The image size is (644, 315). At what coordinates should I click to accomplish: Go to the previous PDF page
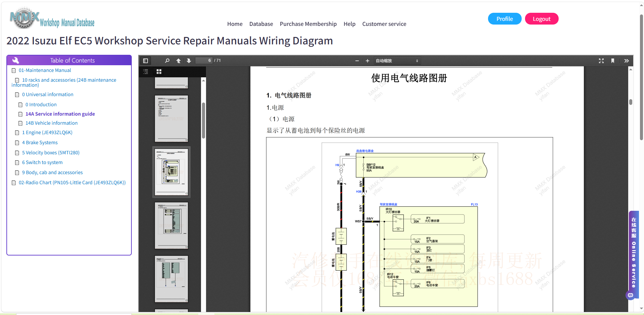tap(178, 61)
